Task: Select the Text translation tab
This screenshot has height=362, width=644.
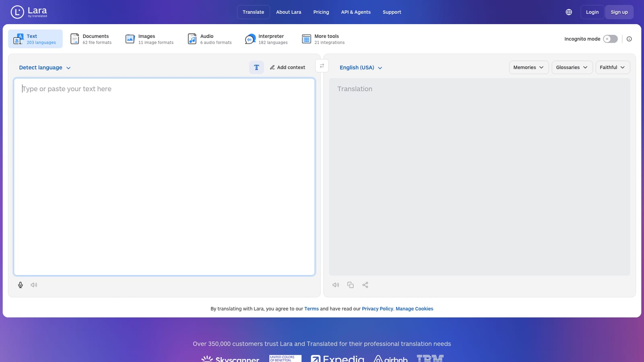Action: (x=35, y=39)
